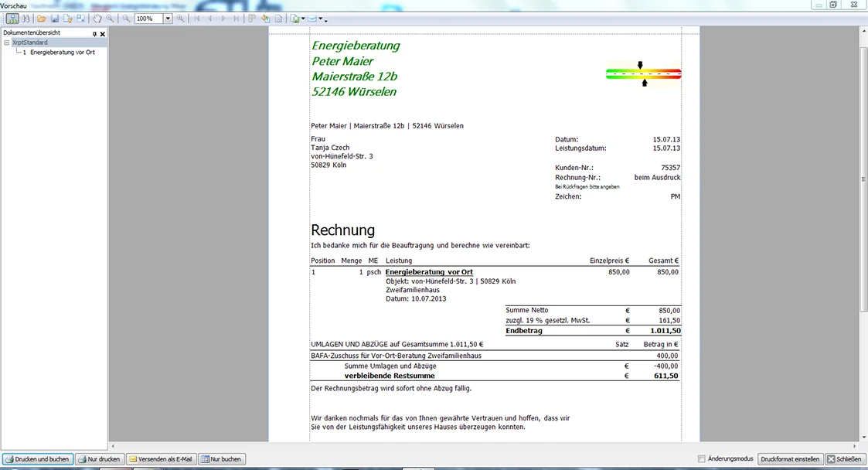The image size is (868, 470).
Task: Click the horizontal scrollbar left arrow
Action: (113, 446)
